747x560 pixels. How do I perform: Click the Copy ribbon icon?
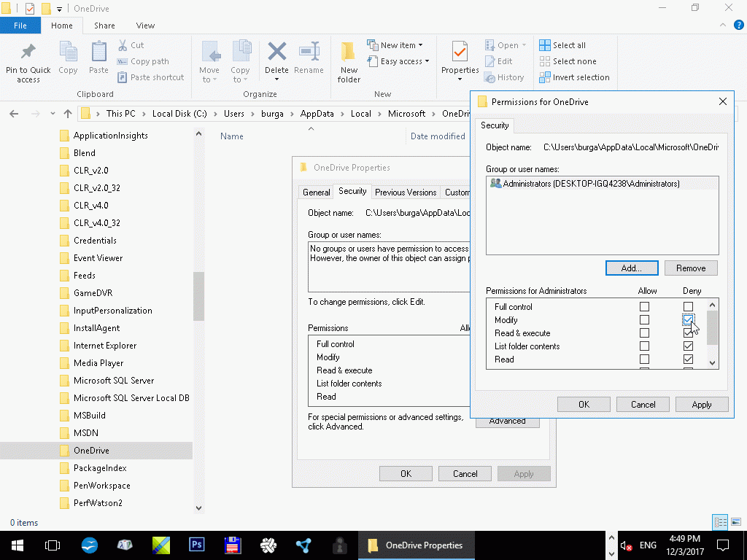(68, 52)
